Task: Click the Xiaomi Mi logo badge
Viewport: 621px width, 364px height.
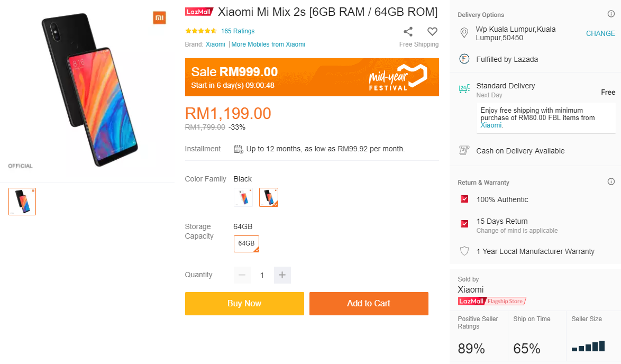Action: pos(159,18)
